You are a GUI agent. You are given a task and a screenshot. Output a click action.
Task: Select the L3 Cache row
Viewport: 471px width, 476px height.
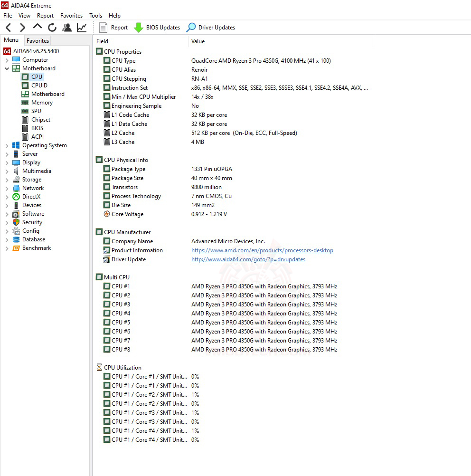[x=154, y=142]
